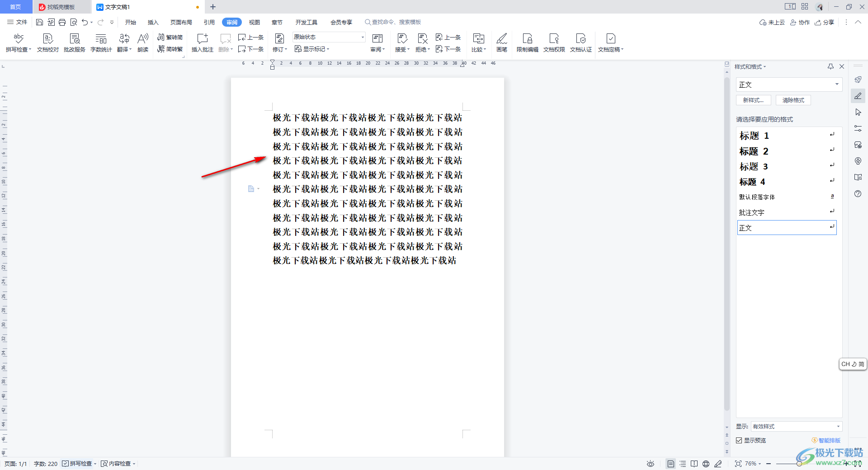868x470 pixels.
Task: Click the collaborate button
Action: 800,22
